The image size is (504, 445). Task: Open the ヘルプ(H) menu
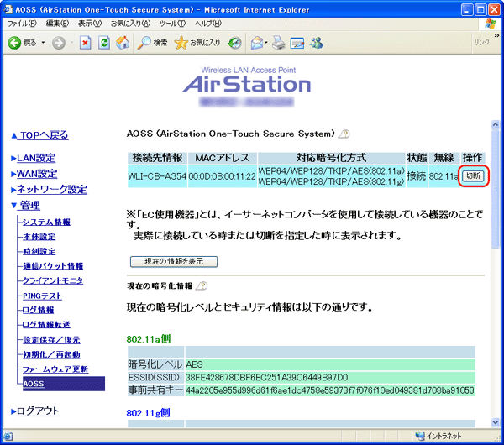208,24
